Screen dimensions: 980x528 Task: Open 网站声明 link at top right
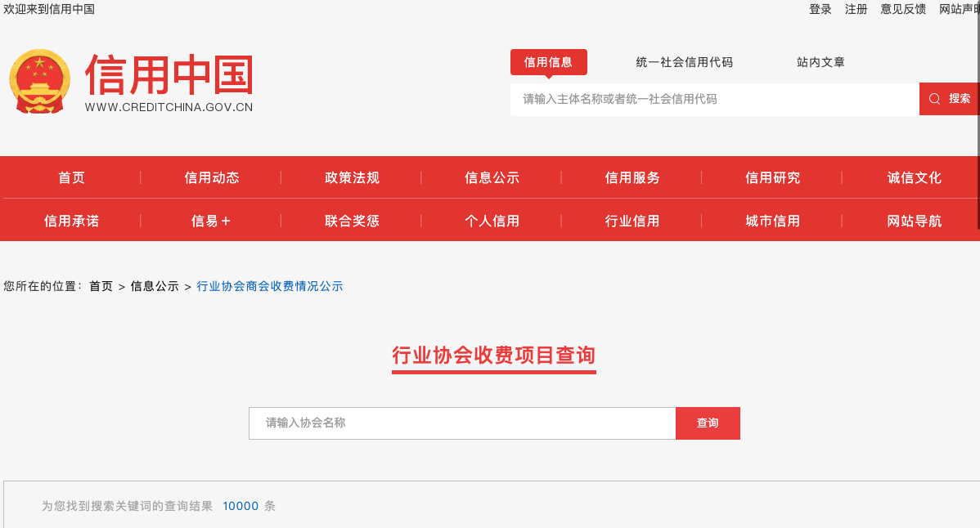(x=960, y=9)
